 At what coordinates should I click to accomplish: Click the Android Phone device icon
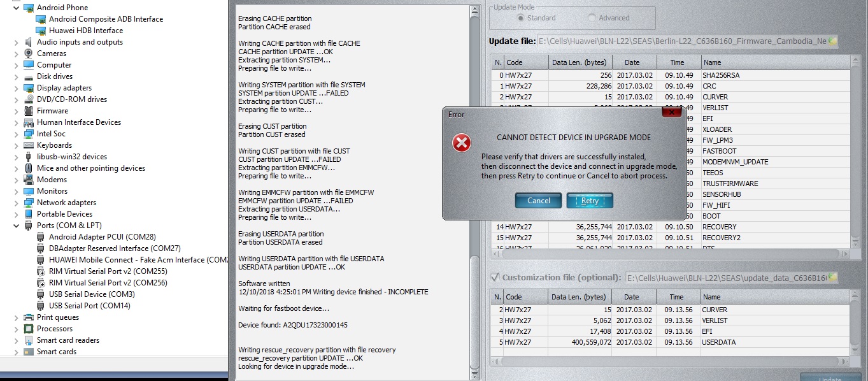pyautogui.click(x=29, y=8)
